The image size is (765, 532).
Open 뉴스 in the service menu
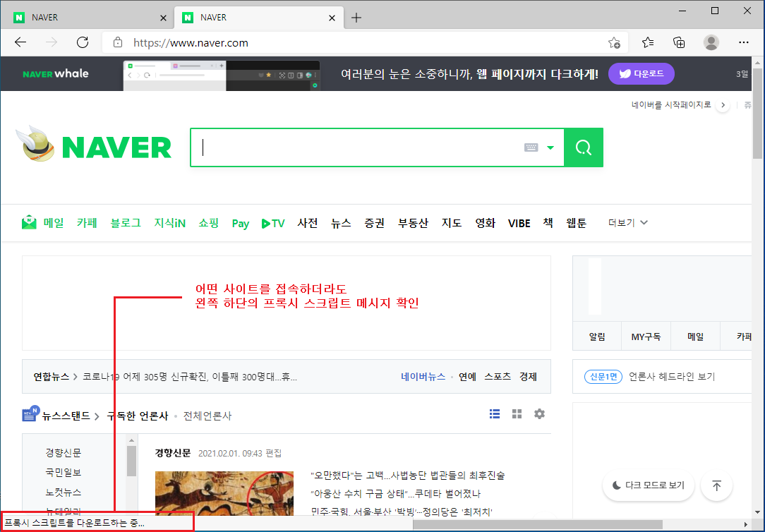click(341, 223)
